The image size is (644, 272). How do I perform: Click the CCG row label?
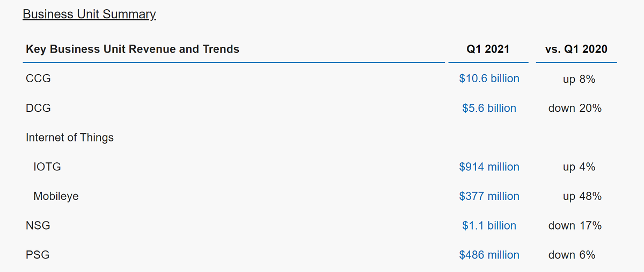pos(38,79)
